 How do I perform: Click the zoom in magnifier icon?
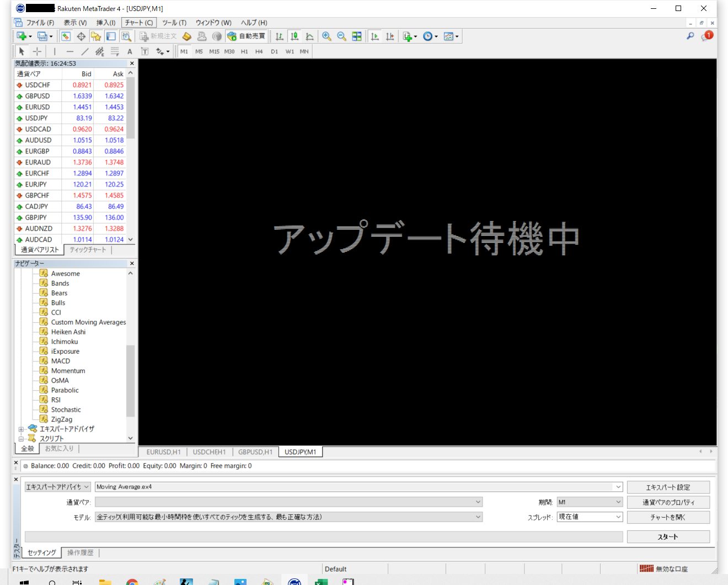tap(326, 36)
